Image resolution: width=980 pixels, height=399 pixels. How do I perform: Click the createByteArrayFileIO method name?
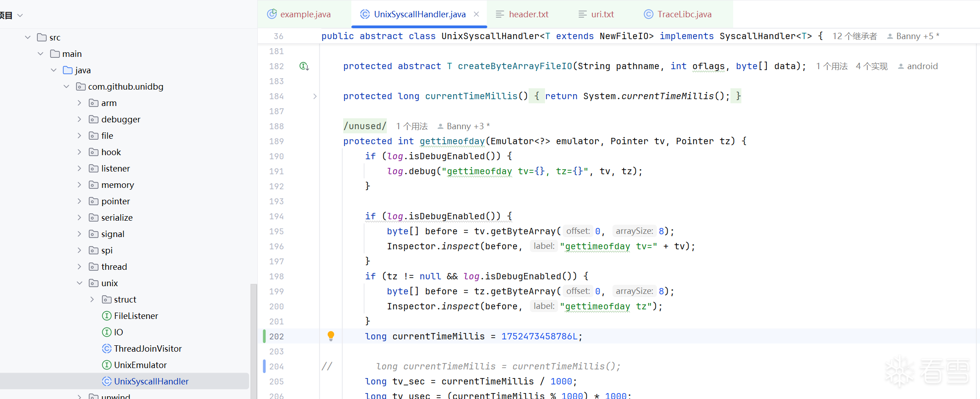(x=515, y=66)
